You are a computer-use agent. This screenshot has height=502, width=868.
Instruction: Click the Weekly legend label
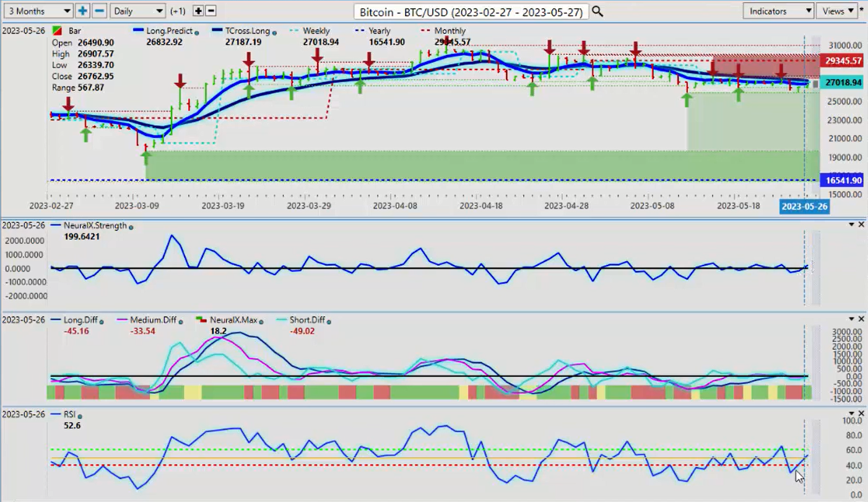[317, 31]
